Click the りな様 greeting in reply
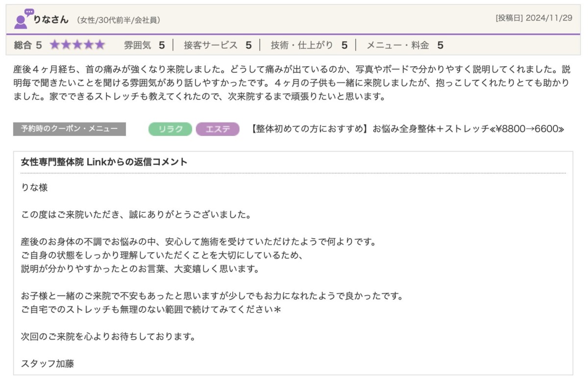Image resolution: width=588 pixels, height=387 pixels. (34, 187)
